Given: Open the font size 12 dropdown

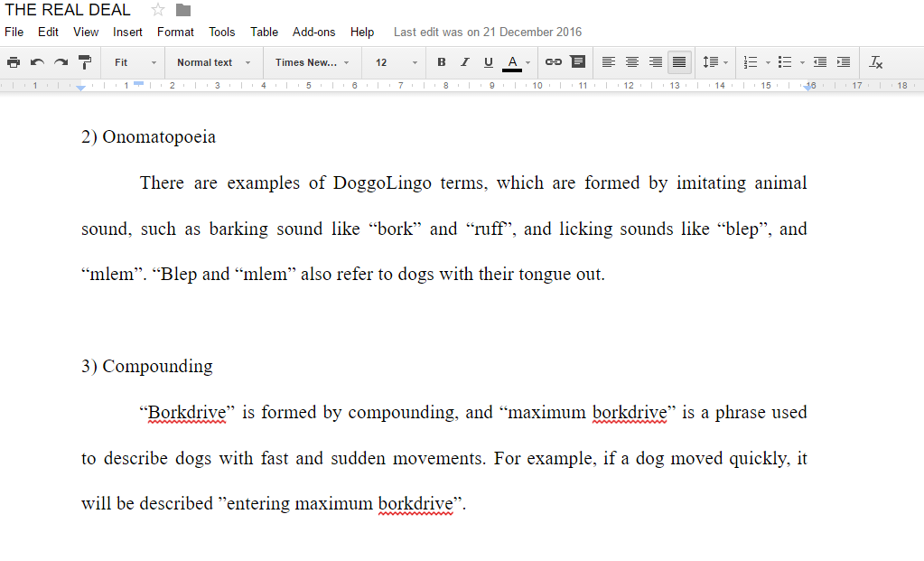Looking at the screenshot, I should (x=396, y=62).
